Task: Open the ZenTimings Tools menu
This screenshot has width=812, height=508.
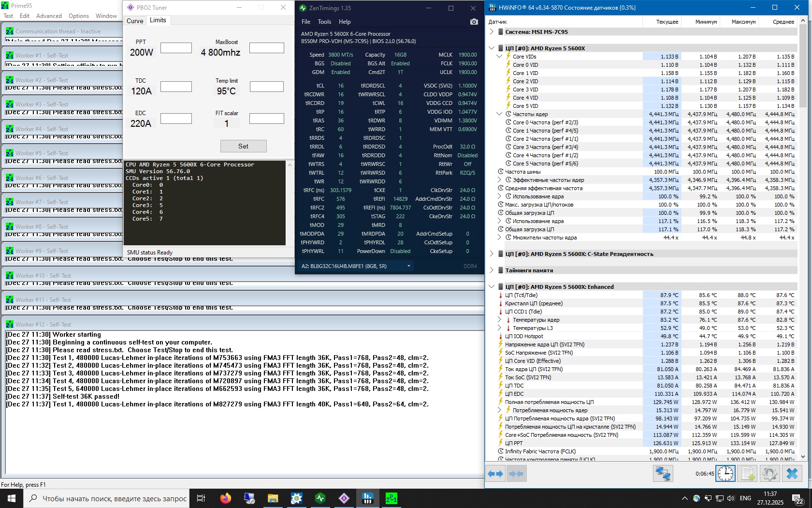Action: click(x=324, y=22)
